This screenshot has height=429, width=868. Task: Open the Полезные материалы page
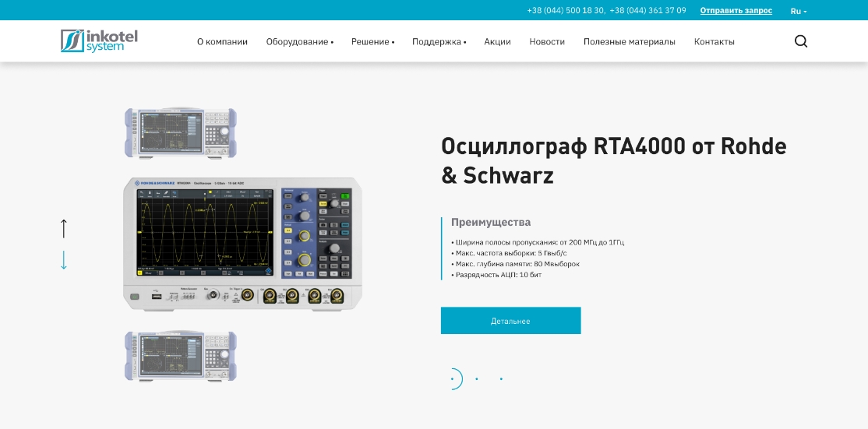pyautogui.click(x=629, y=42)
